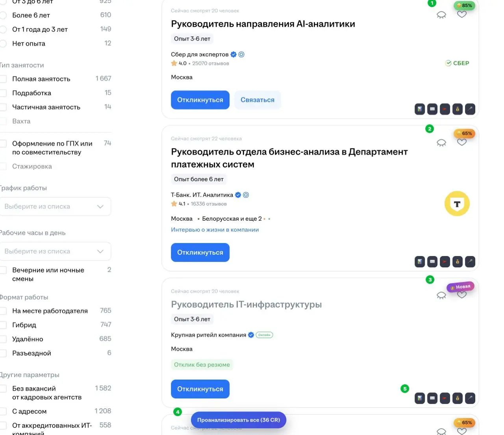
Task: Open salary statistics chart on AI-аналитики vacancy
Action: pos(419,109)
